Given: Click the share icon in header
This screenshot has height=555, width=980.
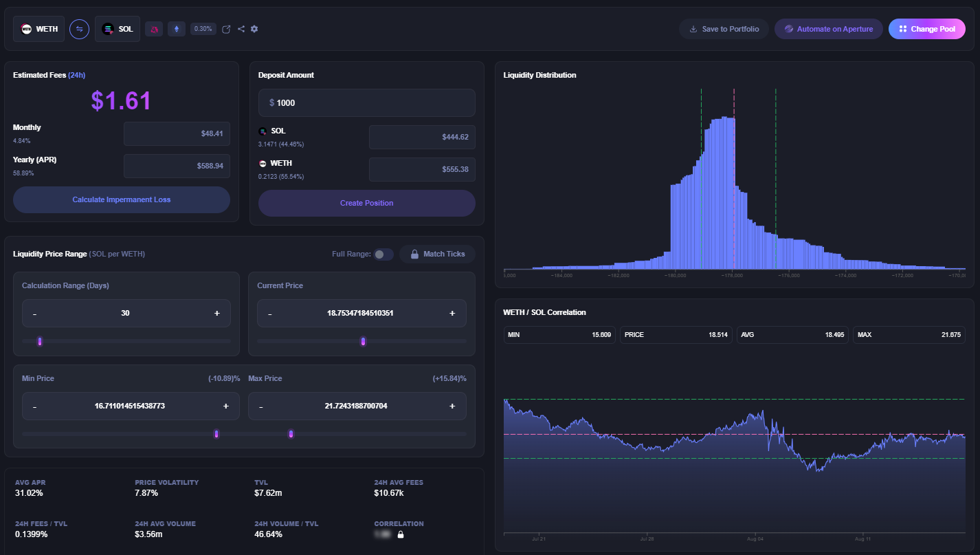Looking at the screenshot, I should click(x=241, y=29).
